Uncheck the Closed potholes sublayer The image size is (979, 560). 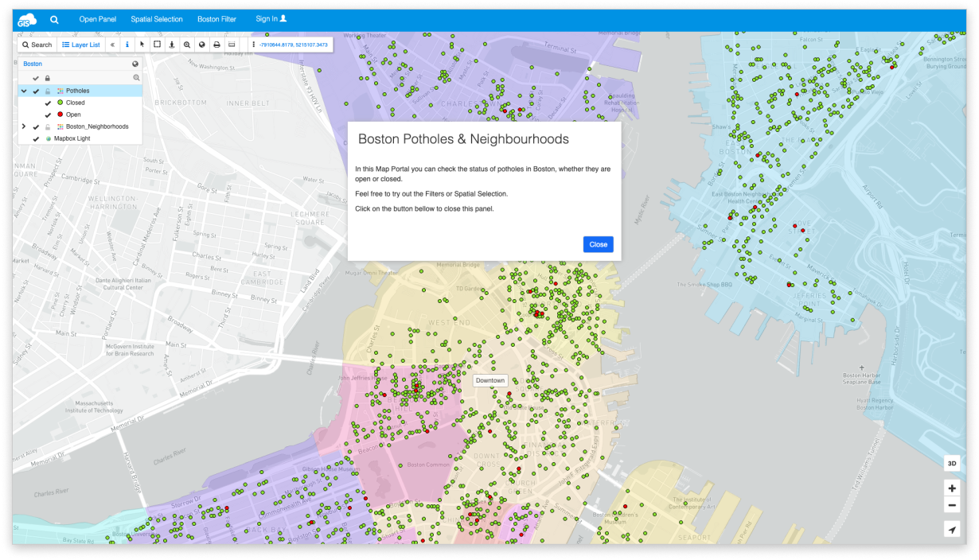(x=48, y=103)
